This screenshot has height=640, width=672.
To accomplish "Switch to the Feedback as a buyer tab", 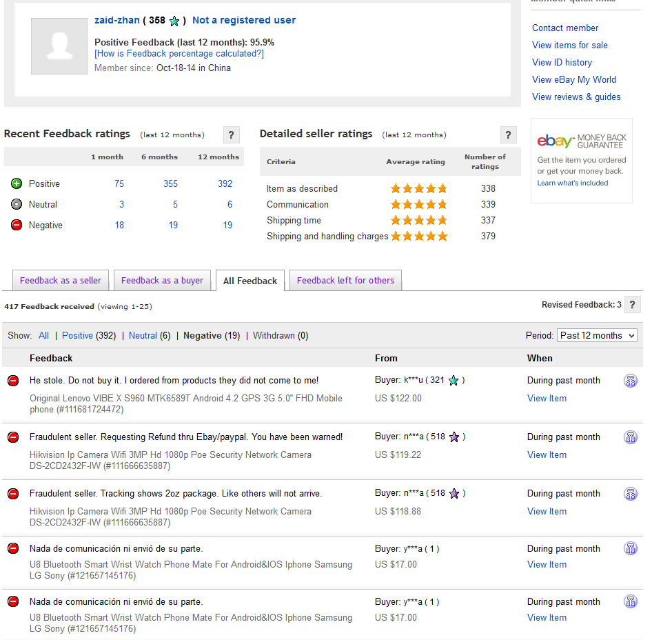I will 162,281.
